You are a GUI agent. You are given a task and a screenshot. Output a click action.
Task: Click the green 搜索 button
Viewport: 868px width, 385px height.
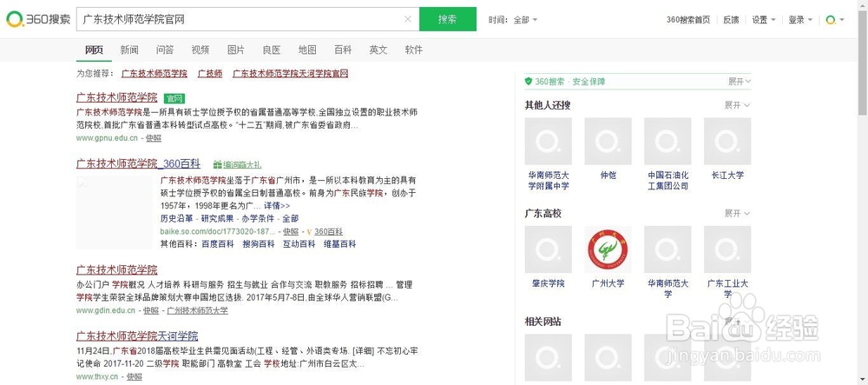448,19
